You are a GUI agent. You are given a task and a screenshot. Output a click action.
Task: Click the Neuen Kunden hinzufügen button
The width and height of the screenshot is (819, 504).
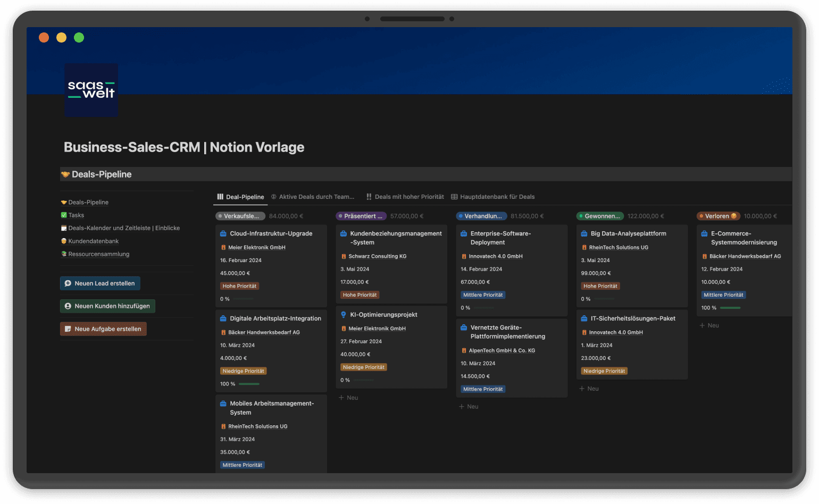click(107, 306)
